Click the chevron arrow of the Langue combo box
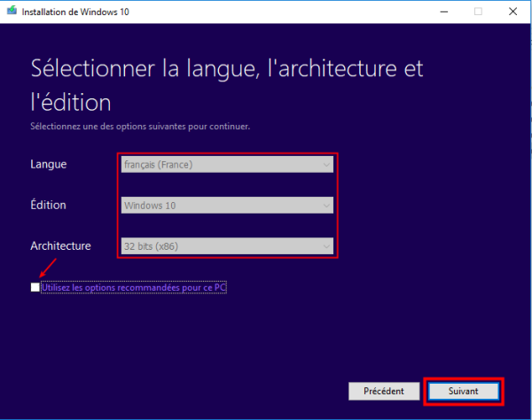Screen dimensions: 532x420 (x=326, y=165)
